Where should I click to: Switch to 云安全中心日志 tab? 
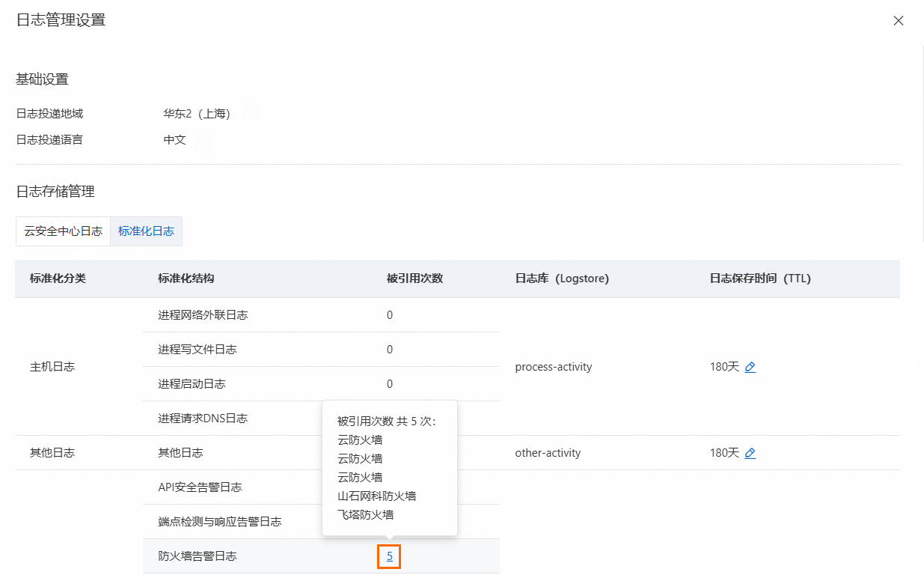[63, 231]
